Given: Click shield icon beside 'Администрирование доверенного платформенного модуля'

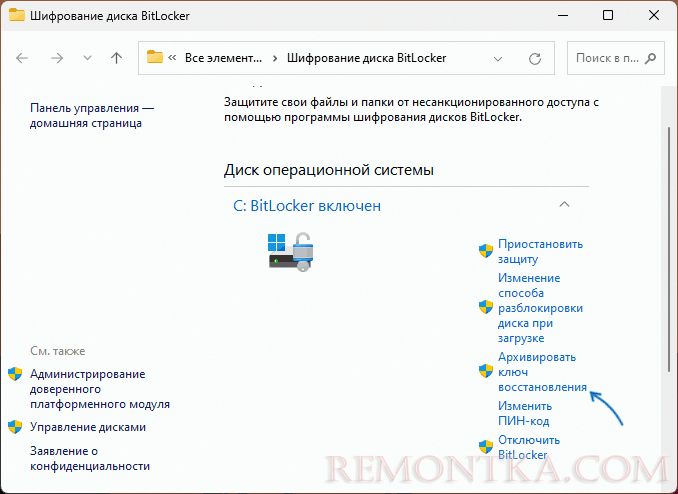Looking at the screenshot, I should pyautogui.click(x=15, y=374).
